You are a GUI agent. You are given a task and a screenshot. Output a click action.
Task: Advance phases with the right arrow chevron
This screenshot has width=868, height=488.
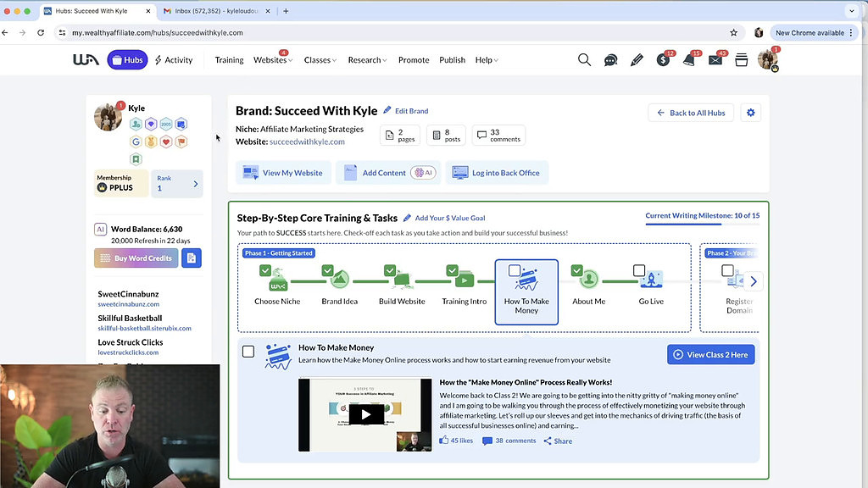click(x=754, y=281)
